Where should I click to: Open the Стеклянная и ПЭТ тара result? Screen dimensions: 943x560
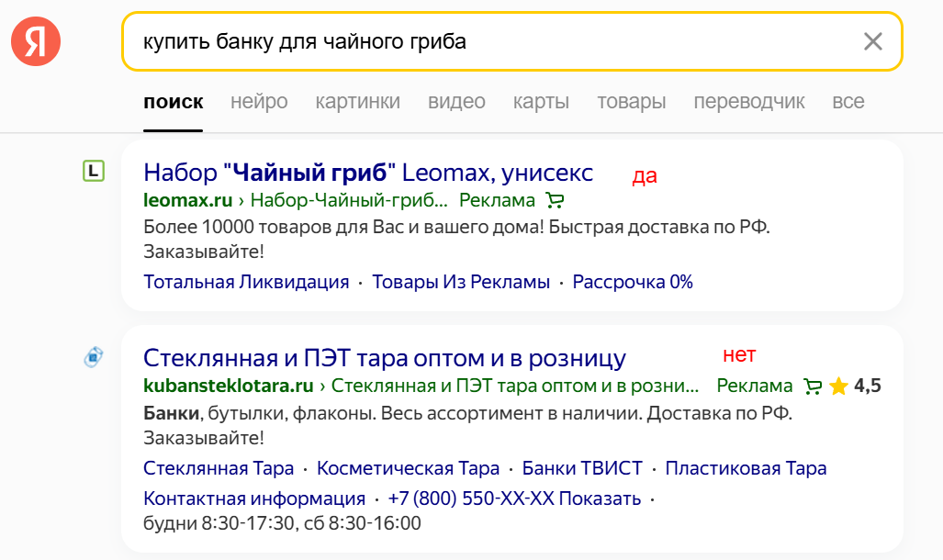384,355
